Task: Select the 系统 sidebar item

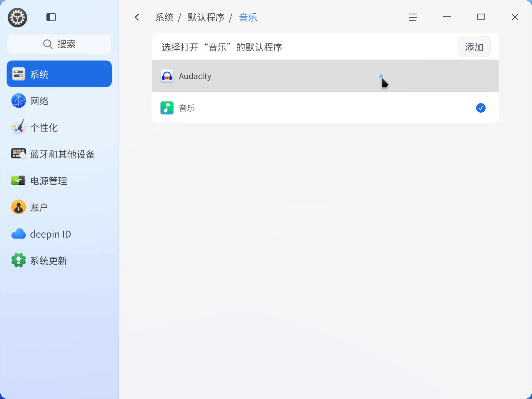Action: [x=59, y=74]
